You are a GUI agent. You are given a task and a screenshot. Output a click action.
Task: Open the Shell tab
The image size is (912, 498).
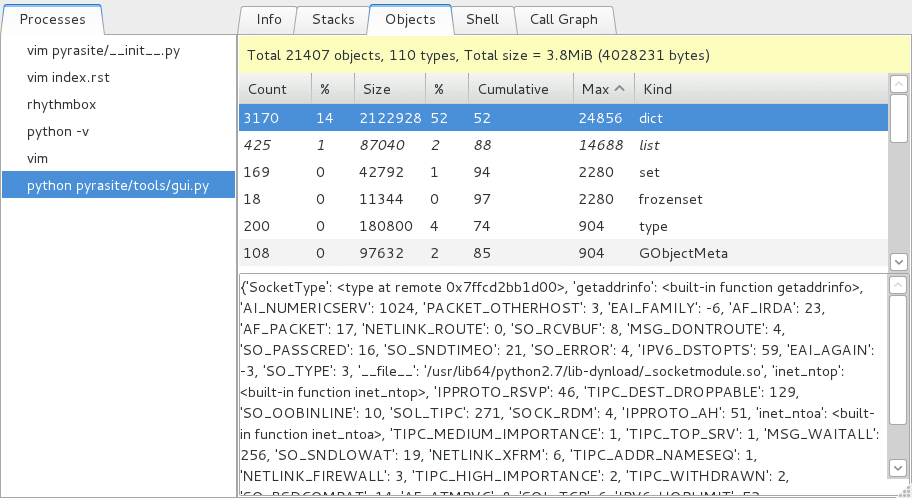482,19
